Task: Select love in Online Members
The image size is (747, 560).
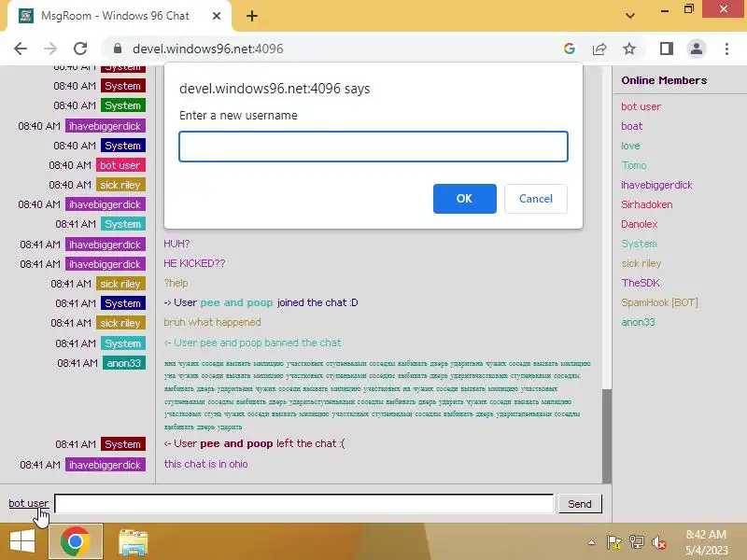Action: [x=630, y=146]
